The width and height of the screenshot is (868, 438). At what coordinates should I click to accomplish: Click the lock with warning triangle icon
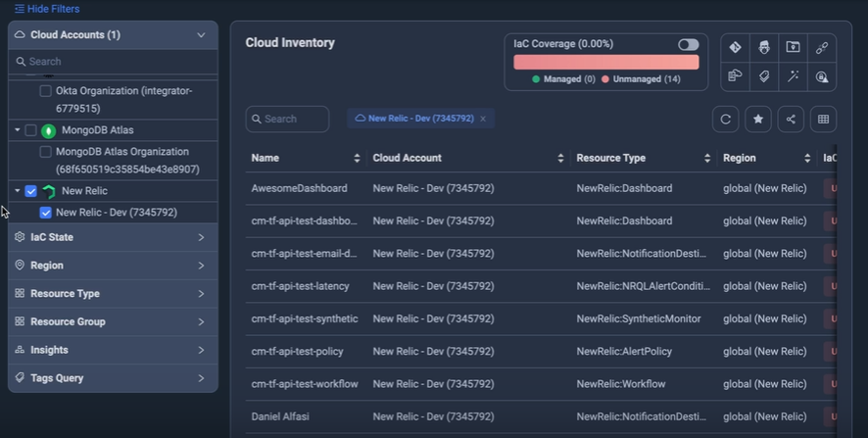[822, 76]
